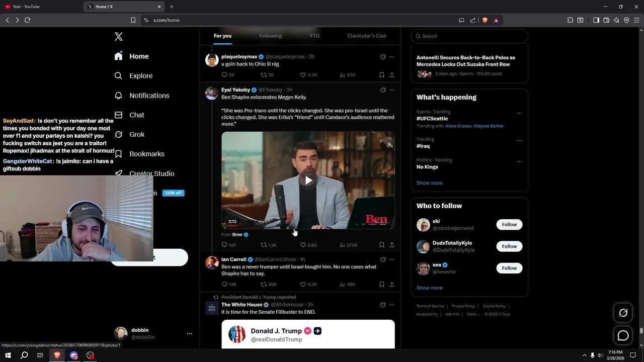The height and width of the screenshot is (362, 644).
Task: Open more options for No Kings trend
Action: tap(519, 161)
